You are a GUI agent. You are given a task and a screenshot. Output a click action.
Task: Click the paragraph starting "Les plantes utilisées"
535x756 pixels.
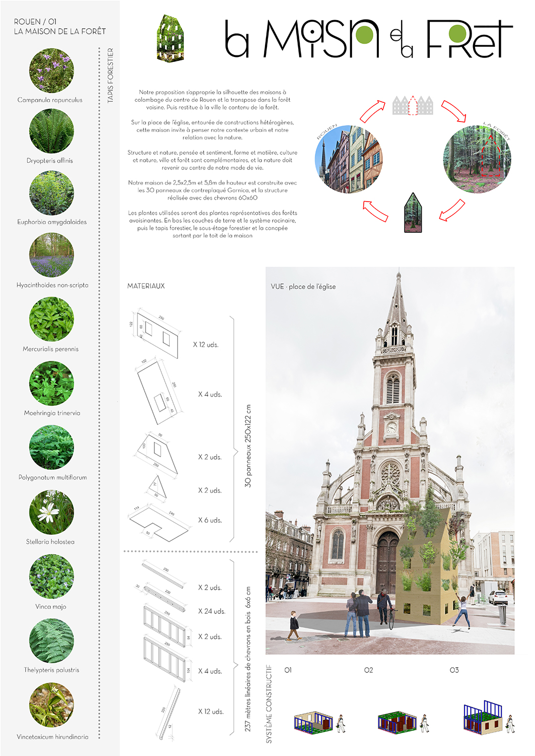point(213,224)
